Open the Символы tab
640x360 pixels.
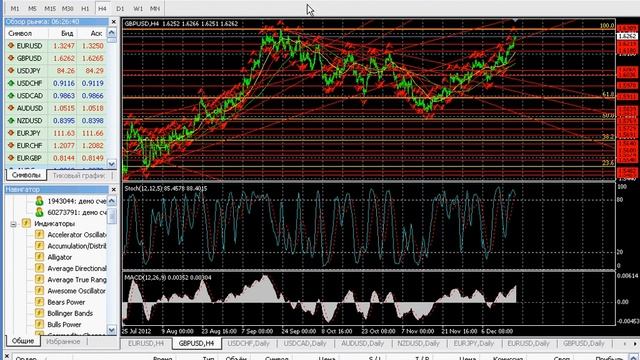[26, 175]
